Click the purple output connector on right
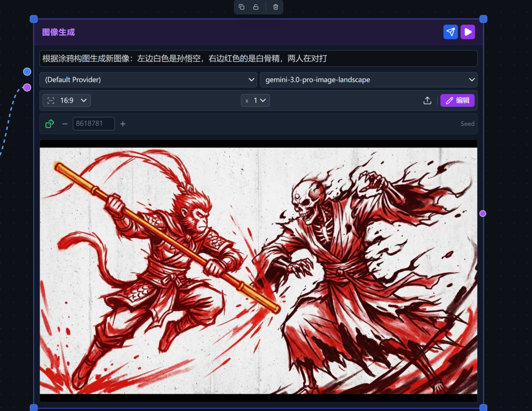Viewport: 532px width, 411px height. (x=483, y=213)
